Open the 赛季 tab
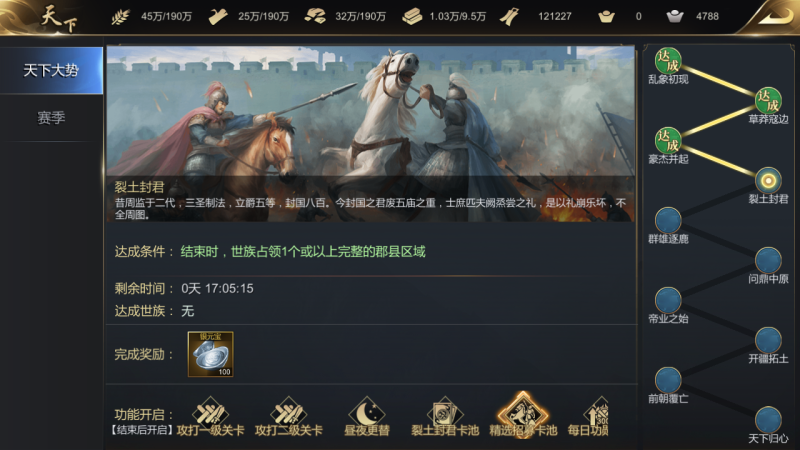Viewport: 800px width, 450px height. [x=51, y=118]
